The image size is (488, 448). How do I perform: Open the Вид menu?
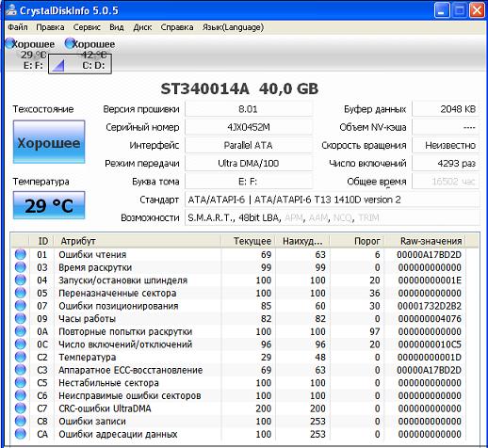point(117,27)
